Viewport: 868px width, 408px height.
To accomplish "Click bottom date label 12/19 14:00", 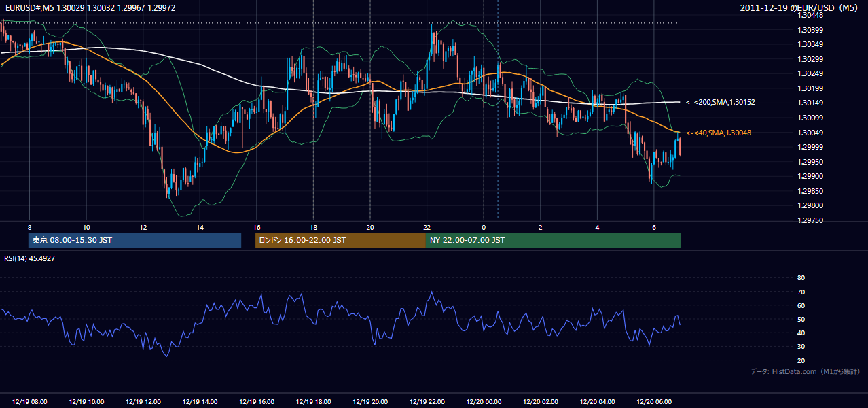I will coord(200,402).
